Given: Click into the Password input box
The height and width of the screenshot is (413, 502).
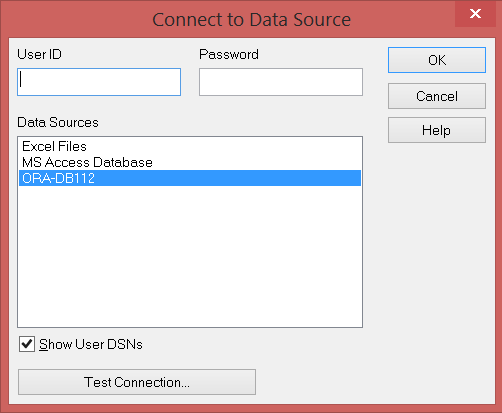Looking at the screenshot, I should [281, 82].
